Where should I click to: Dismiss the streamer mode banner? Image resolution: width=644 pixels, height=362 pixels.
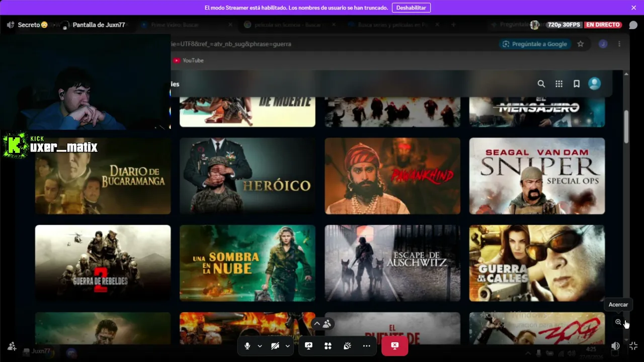click(x=634, y=8)
